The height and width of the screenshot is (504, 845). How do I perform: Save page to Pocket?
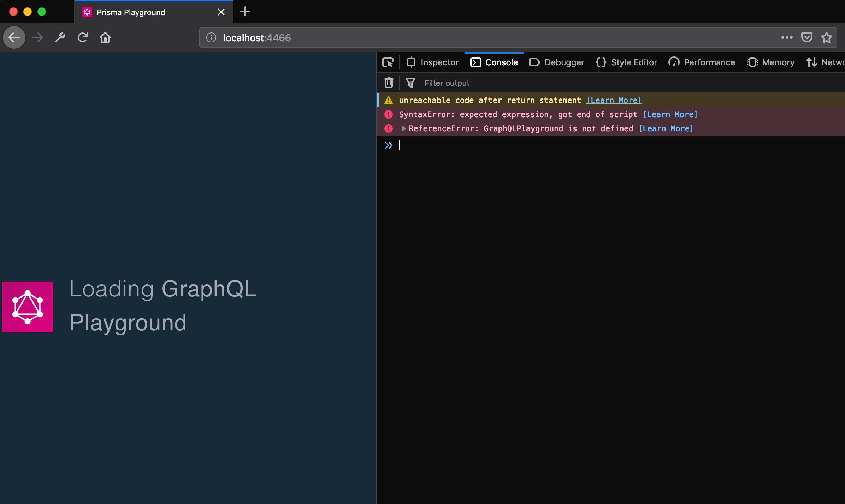click(806, 37)
